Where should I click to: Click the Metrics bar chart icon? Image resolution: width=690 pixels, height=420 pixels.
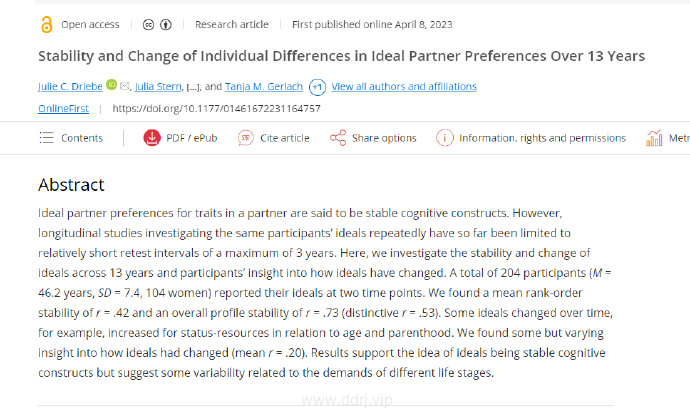[x=654, y=138]
